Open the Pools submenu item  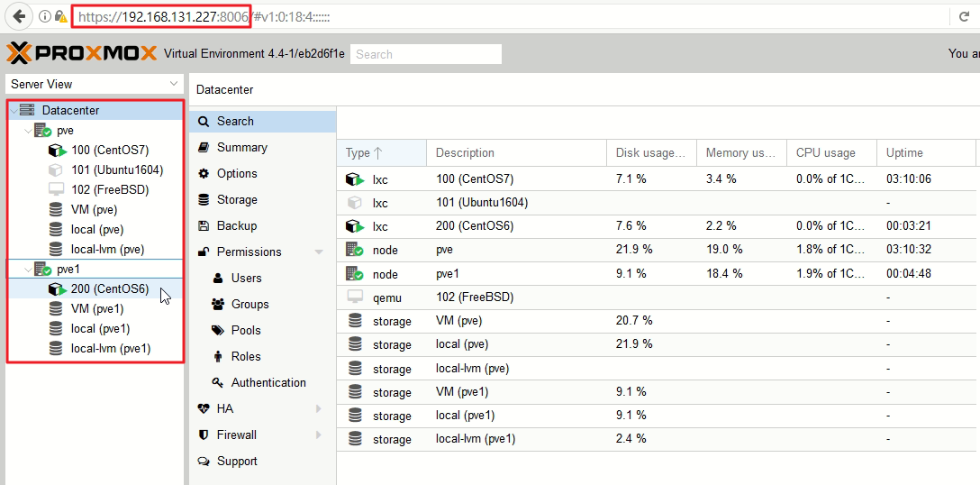[263, 331]
